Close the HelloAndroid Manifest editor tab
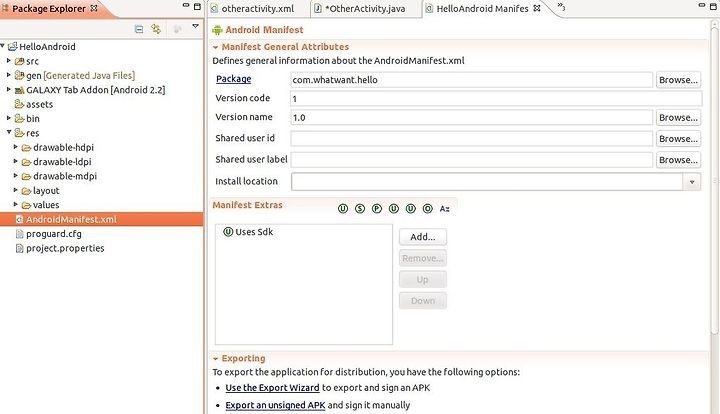720x414 pixels. point(537,8)
